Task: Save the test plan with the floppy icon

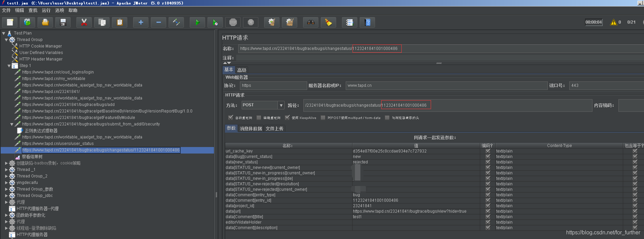Action: point(63,23)
